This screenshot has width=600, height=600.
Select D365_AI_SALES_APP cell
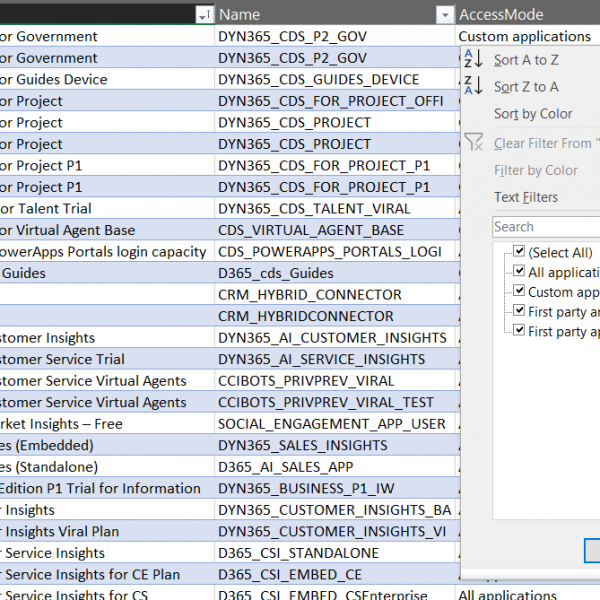[335, 467]
